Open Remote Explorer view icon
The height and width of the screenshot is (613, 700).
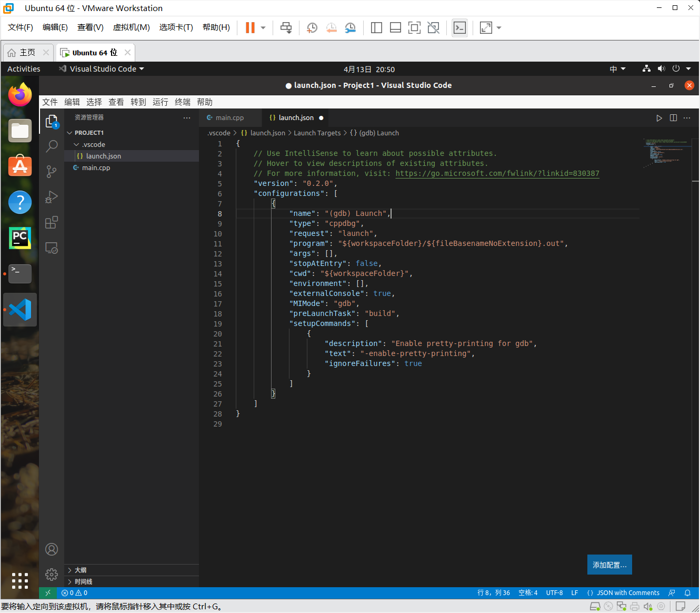(x=52, y=248)
